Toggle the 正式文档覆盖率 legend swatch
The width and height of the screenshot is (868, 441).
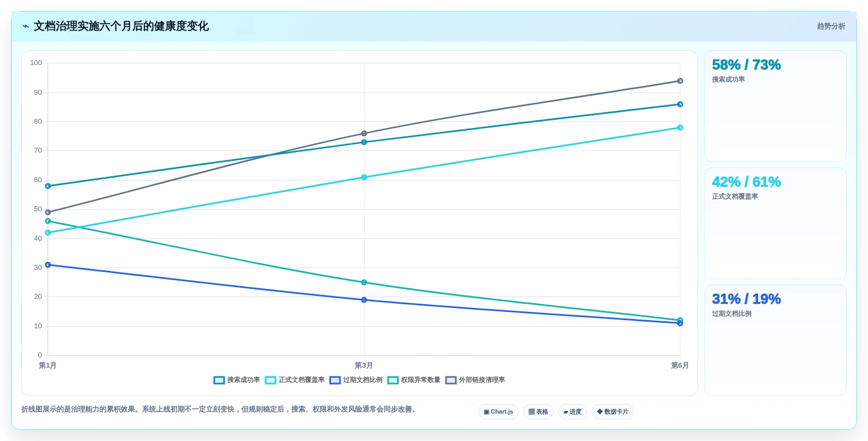(x=271, y=380)
